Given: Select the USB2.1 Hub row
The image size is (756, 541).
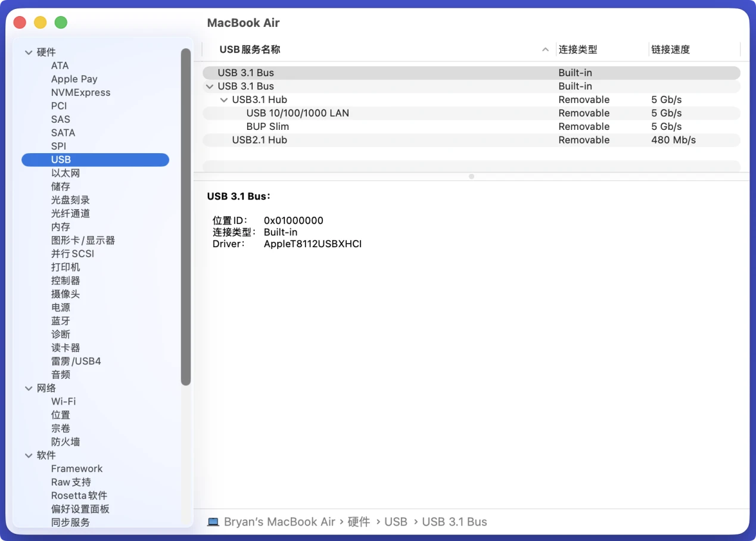Looking at the screenshot, I should [x=471, y=140].
